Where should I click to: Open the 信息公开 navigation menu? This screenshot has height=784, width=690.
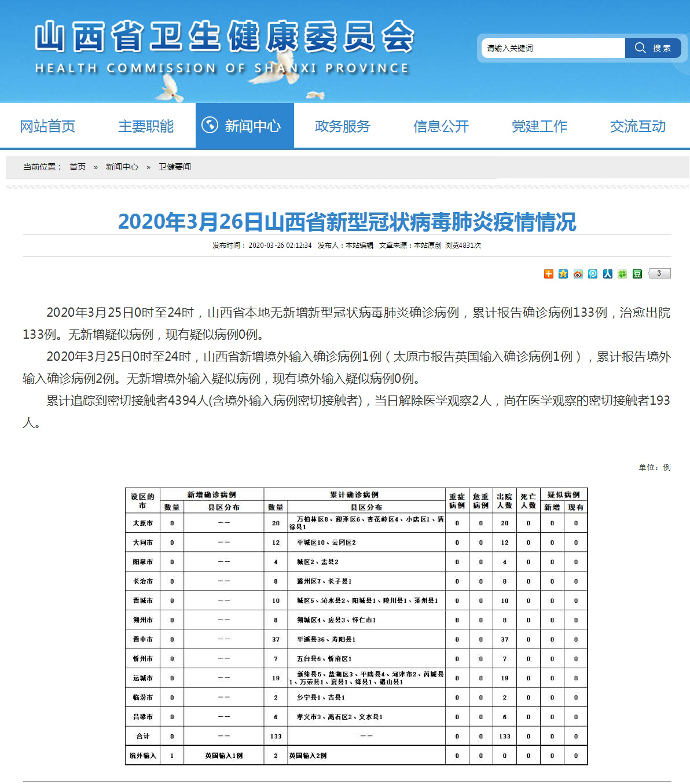coord(441,126)
